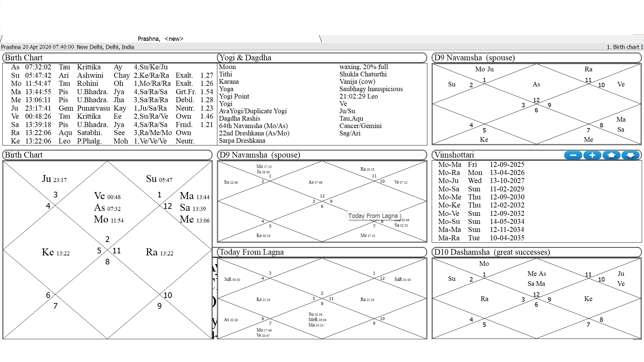Select the Mo-Ra dasha row dated 13-04-2026
The image size is (644, 362).
tap(481, 173)
